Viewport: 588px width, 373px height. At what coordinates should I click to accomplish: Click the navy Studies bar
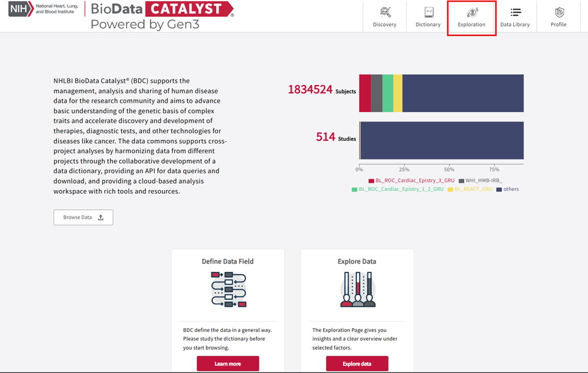pyautogui.click(x=442, y=140)
